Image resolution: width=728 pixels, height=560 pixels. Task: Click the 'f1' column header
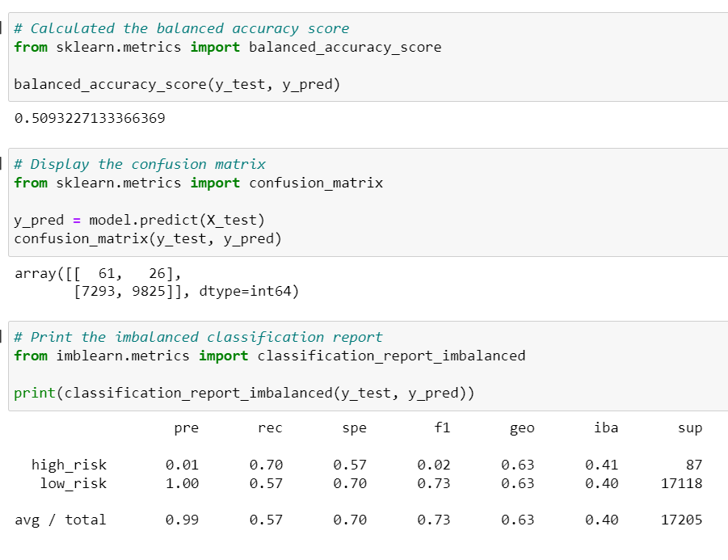click(x=442, y=427)
